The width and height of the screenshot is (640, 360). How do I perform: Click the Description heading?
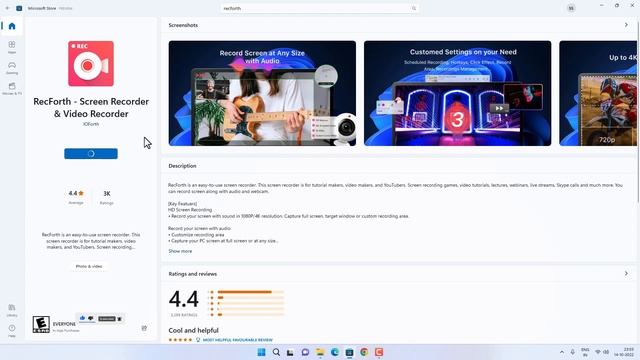pyautogui.click(x=182, y=166)
